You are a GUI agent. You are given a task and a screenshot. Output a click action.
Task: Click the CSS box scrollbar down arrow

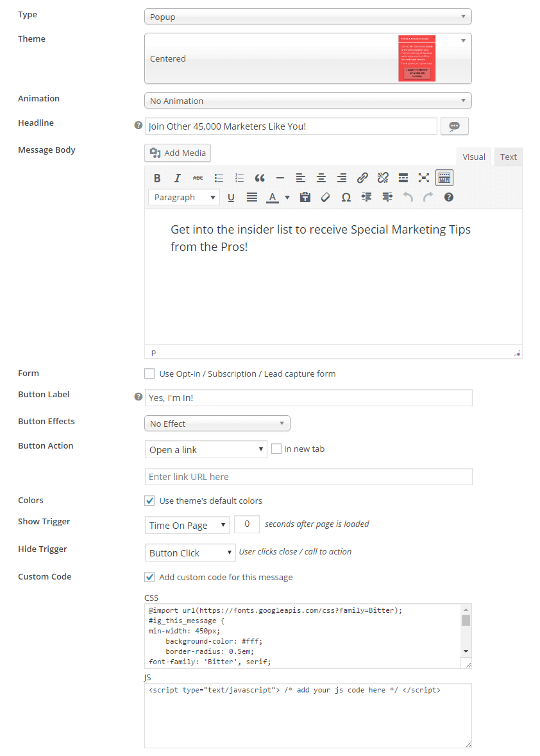tap(466, 651)
